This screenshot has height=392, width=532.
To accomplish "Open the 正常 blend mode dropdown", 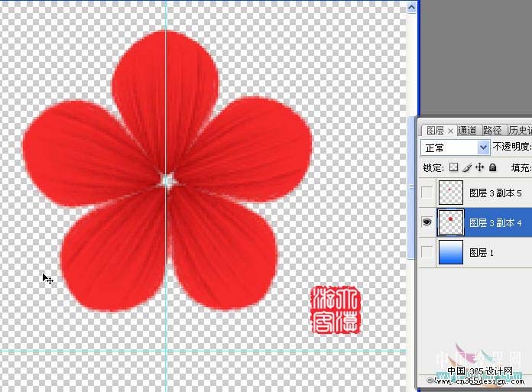I will (x=455, y=147).
